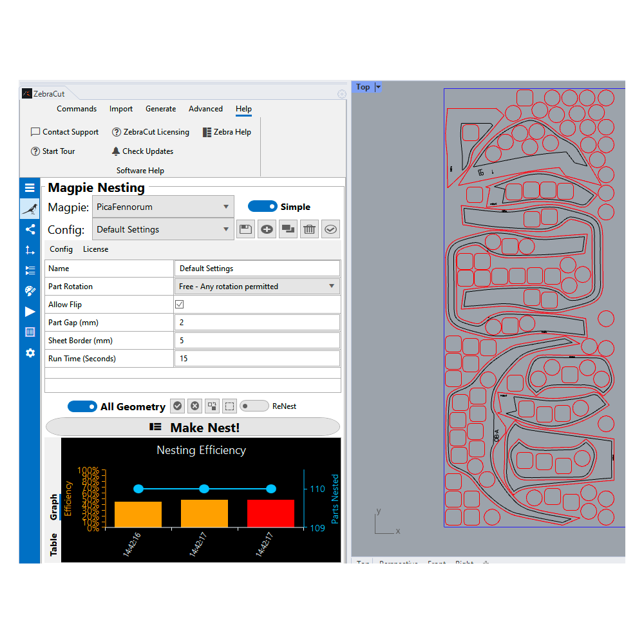Add a new config with the plus icon
Image resolution: width=644 pixels, height=644 pixels.
click(x=267, y=229)
